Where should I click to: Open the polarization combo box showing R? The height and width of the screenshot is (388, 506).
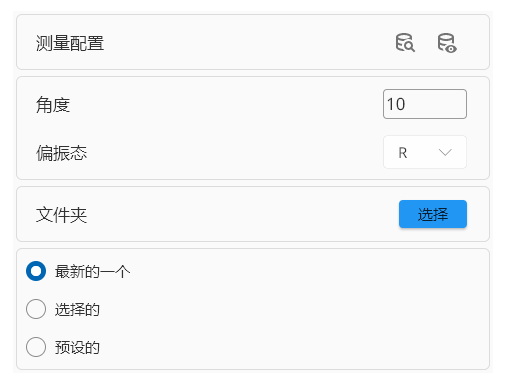[x=425, y=152]
